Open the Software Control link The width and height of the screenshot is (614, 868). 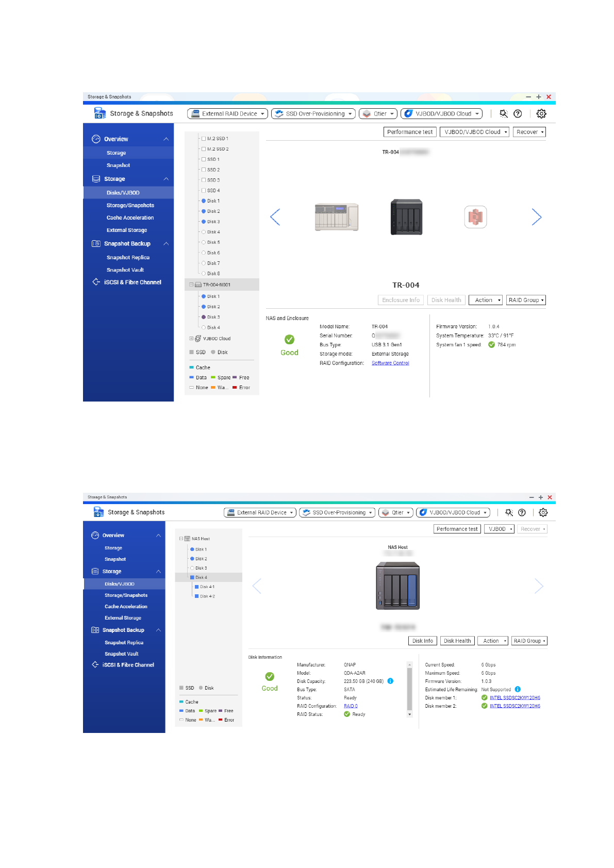coord(390,363)
